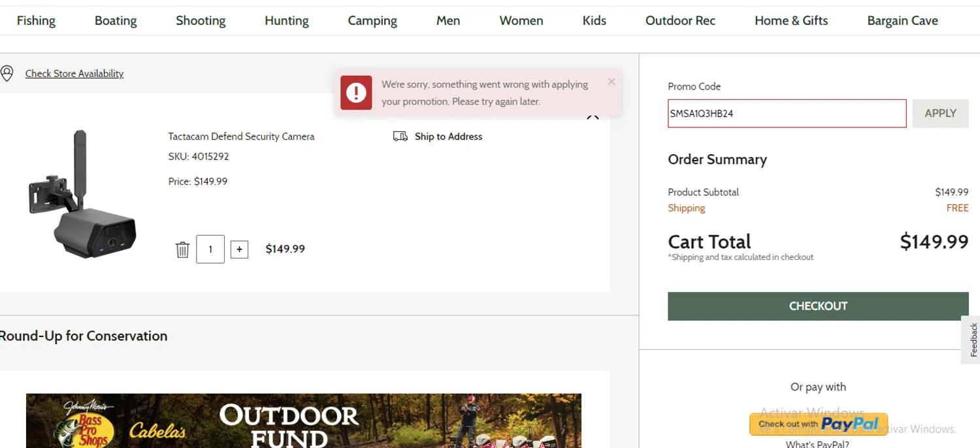
Task: Click the Promo Code input field
Action: (787, 114)
